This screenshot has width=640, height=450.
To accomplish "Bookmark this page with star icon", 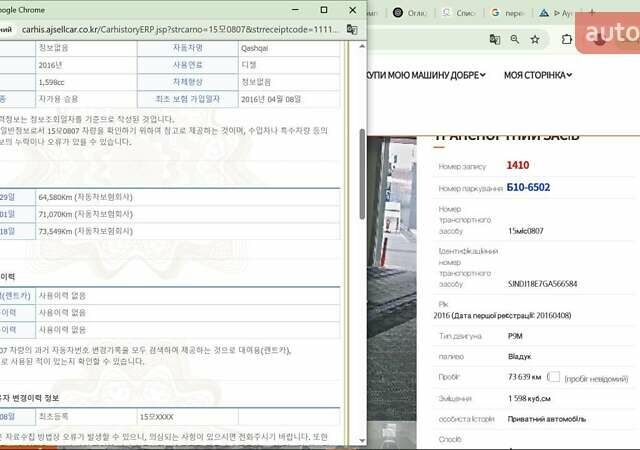I will [536, 40].
